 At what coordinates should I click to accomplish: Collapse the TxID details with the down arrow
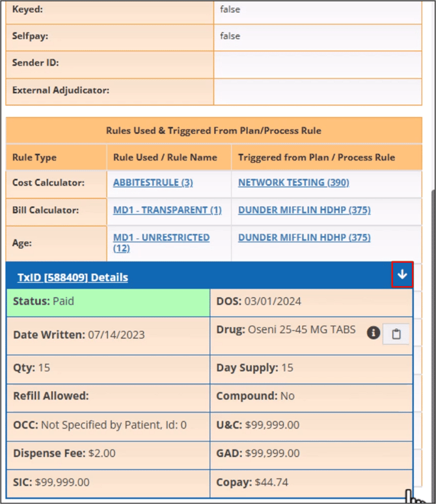click(x=402, y=275)
